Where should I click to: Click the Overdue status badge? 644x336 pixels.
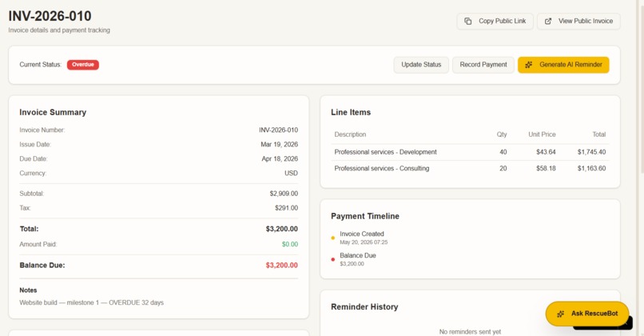(83, 65)
